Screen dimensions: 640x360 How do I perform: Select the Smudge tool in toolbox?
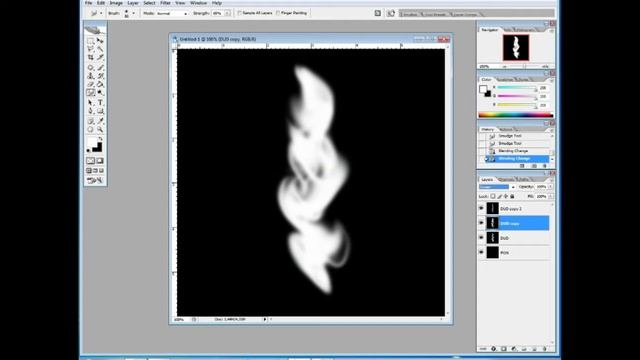91,93
